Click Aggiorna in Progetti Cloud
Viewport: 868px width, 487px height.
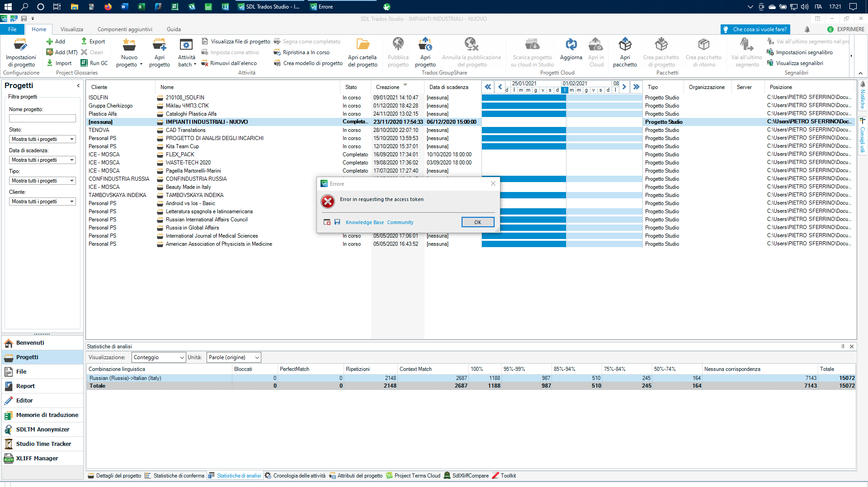(x=571, y=50)
